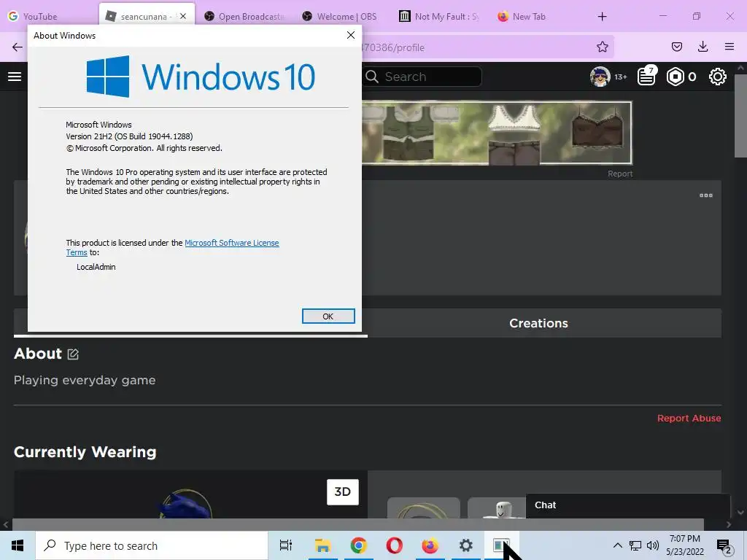The image size is (747, 560).
Task: Click the 'LocalAdmin' licensee name
Action: (x=96, y=267)
